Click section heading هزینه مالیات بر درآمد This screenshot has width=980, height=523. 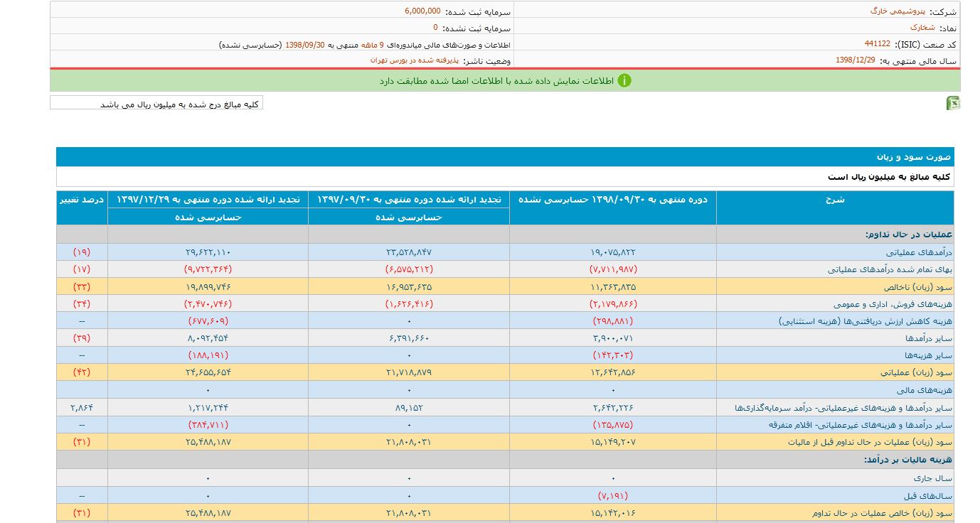coord(907,460)
